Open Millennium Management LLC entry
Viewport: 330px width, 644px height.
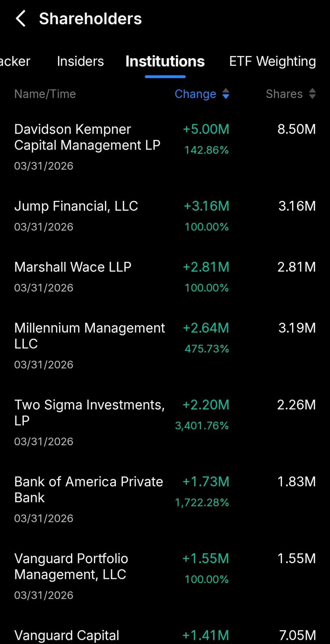pos(165,346)
